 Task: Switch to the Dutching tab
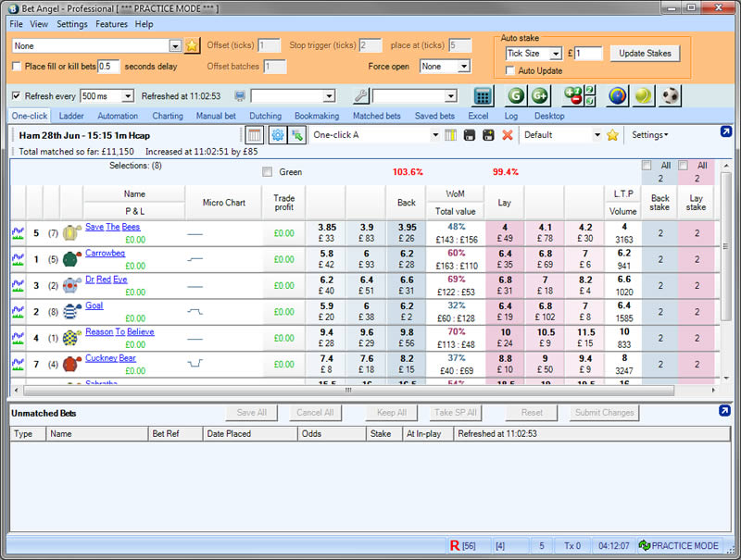click(x=265, y=116)
